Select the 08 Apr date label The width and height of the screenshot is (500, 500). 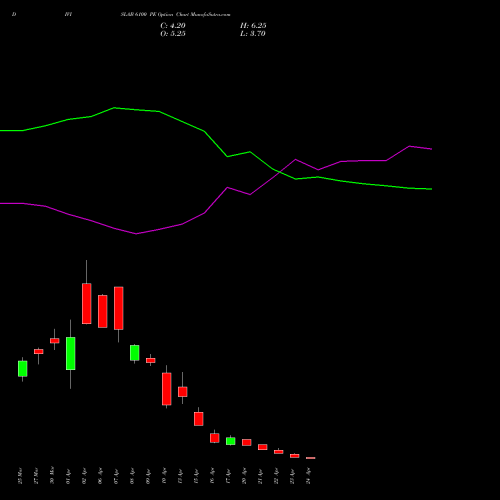pos(132,476)
